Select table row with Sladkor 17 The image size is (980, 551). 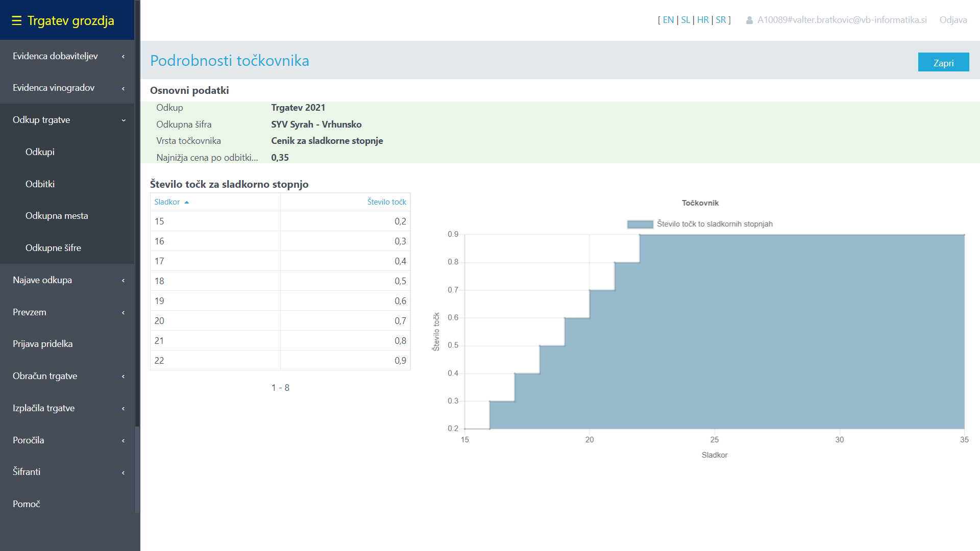280,261
